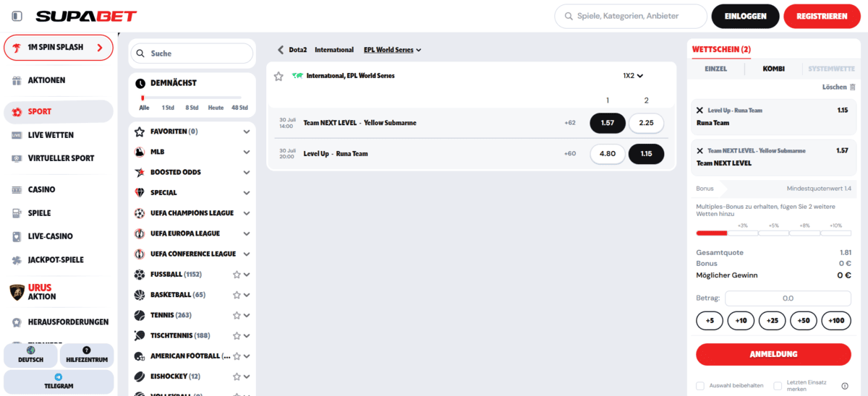The width and height of the screenshot is (868, 396).
Task: Remove Team NEXT LEVEL bet from betslip
Action: coord(699,150)
